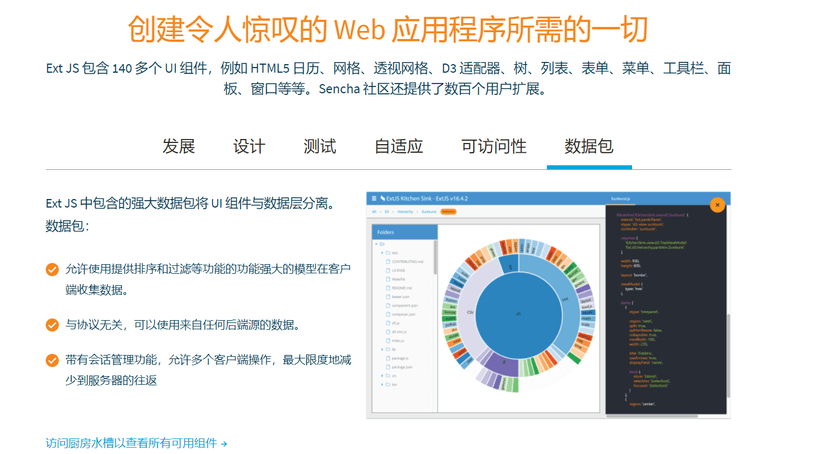Switch to the 设计 tab
Image resolution: width=828 pixels, height=454 pixels.
tap(249, 146)
